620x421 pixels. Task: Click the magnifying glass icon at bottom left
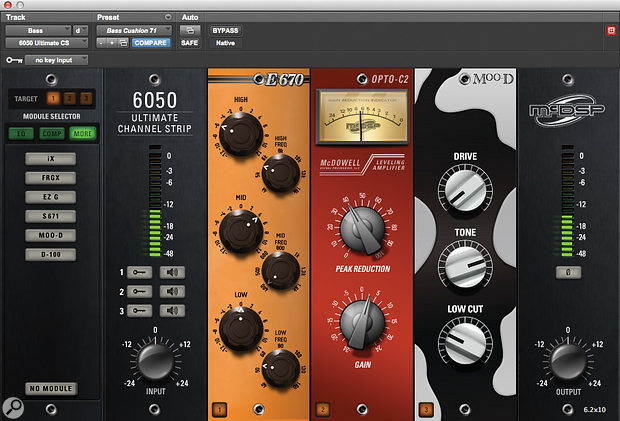coord(13,408)
